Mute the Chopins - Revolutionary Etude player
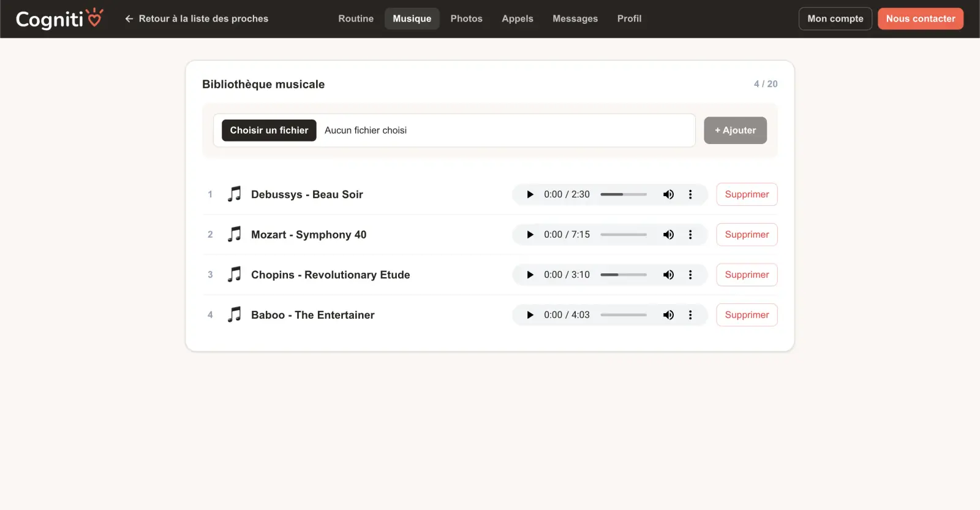The width and height of the screenshot is (980, 510). [668, 275]
